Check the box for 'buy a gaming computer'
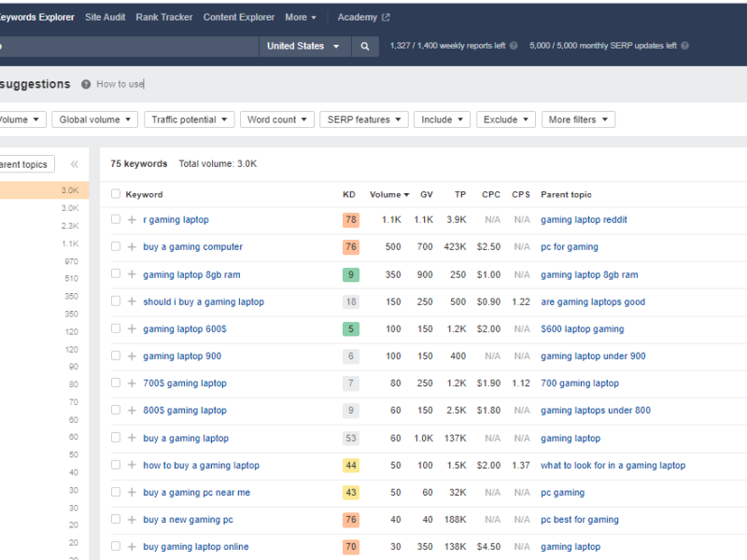The width and height of the screenshot is (747, 560). point(116,247)
